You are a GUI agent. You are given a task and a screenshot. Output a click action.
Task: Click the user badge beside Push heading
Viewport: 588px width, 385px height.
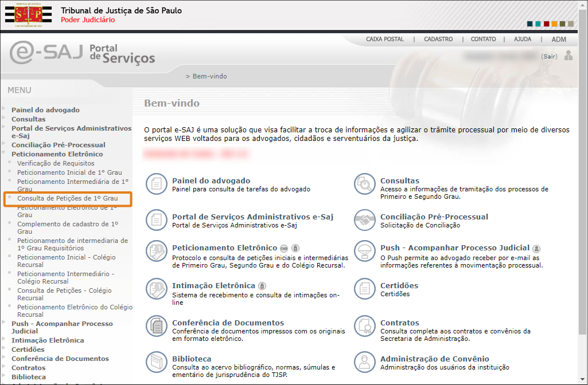click(x=536, y=248)
